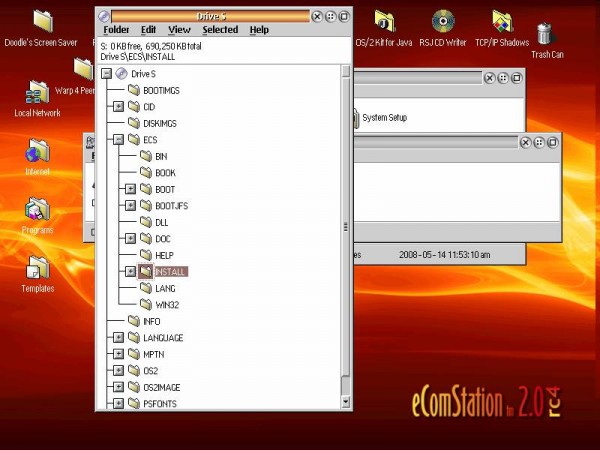The image size is (600, 450).
Task: Open Doodle's Screen Saver icon
Action: pos(43,21)
